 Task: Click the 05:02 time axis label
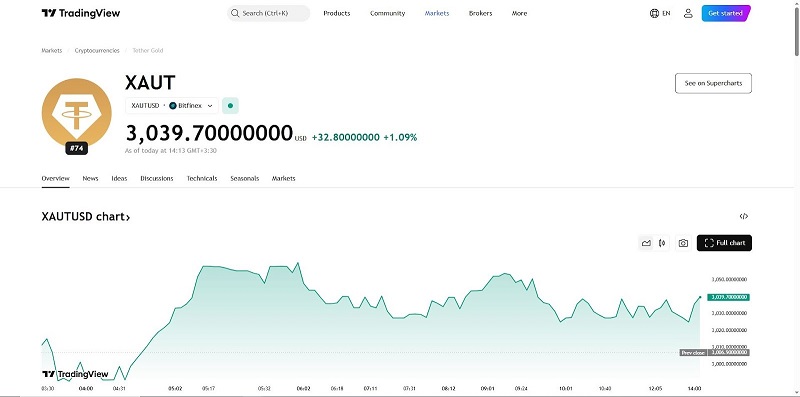(x=175, y=389)
